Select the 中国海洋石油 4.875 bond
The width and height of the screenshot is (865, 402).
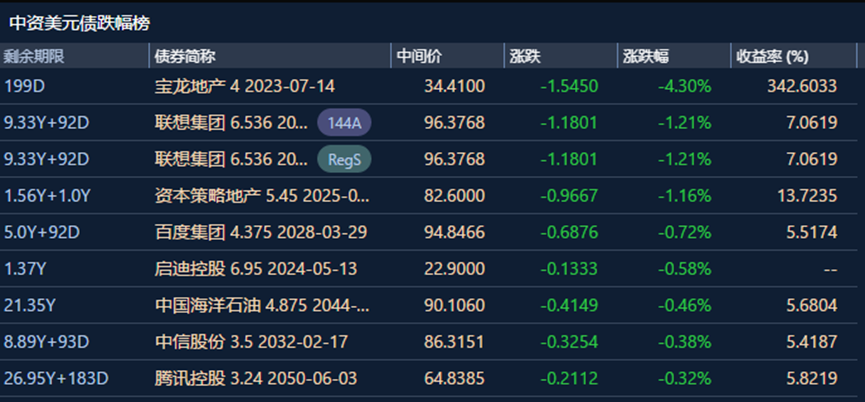(x=264, y=306)
